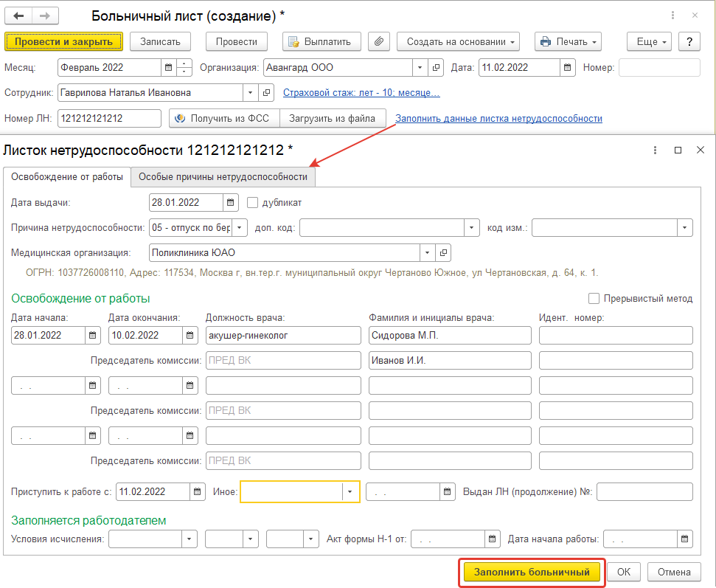Viewport: 716px width, 588px height.
Task: Enable the дубликат checkbox
Action: (x=253, y=203)
